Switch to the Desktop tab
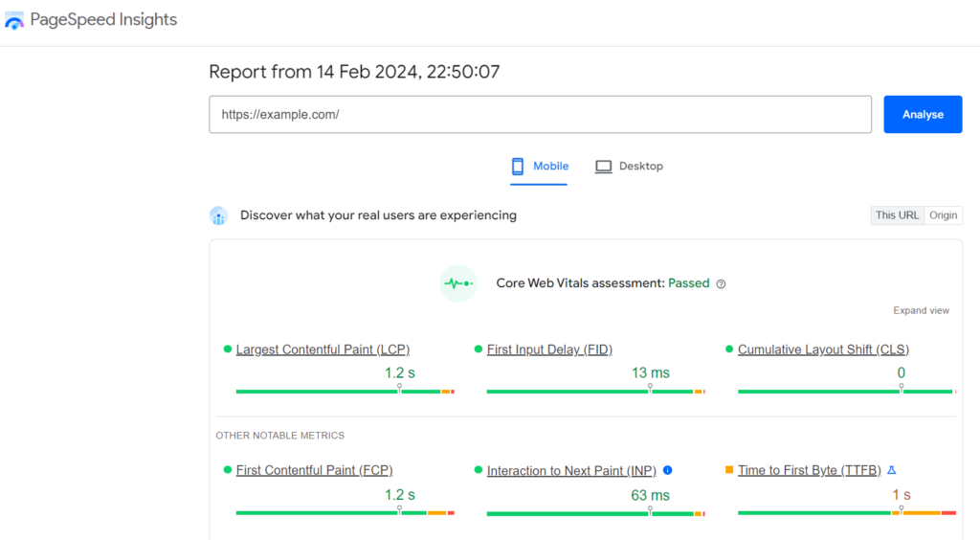This screenshot has width=980, height=540. click(629, 167)
